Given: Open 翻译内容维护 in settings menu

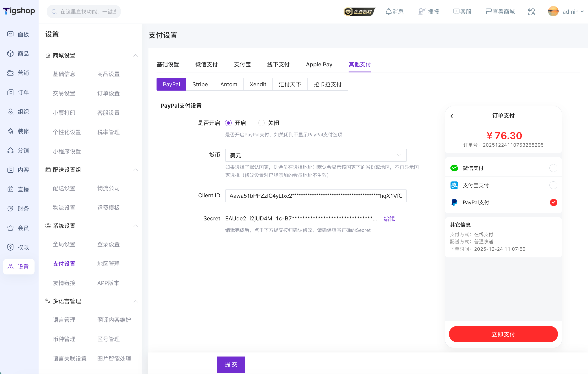Looking at the screenshot, I should point(114,320).
